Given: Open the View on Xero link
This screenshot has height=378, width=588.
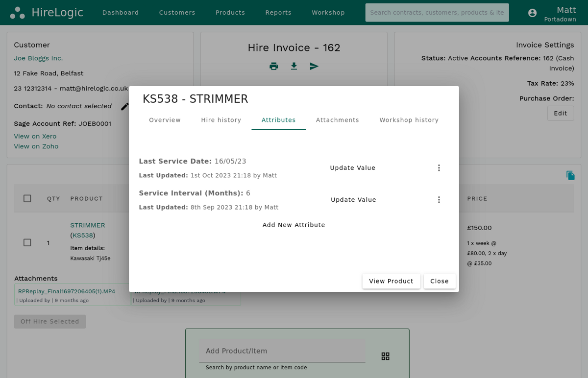Looking at the screenshot, I should (35, 136).
